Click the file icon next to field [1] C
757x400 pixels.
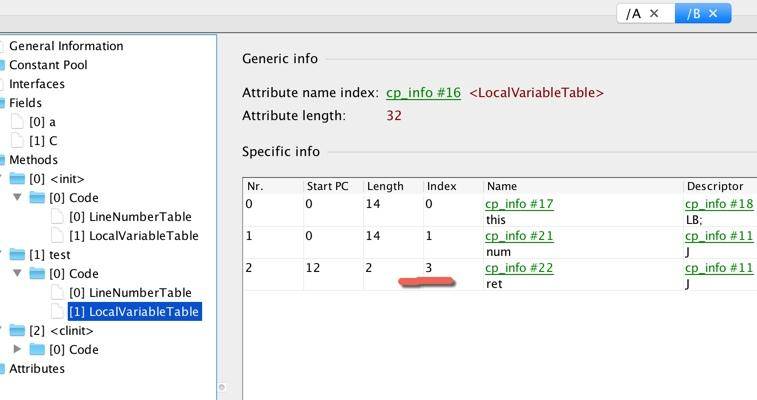(x=17, y=141)
